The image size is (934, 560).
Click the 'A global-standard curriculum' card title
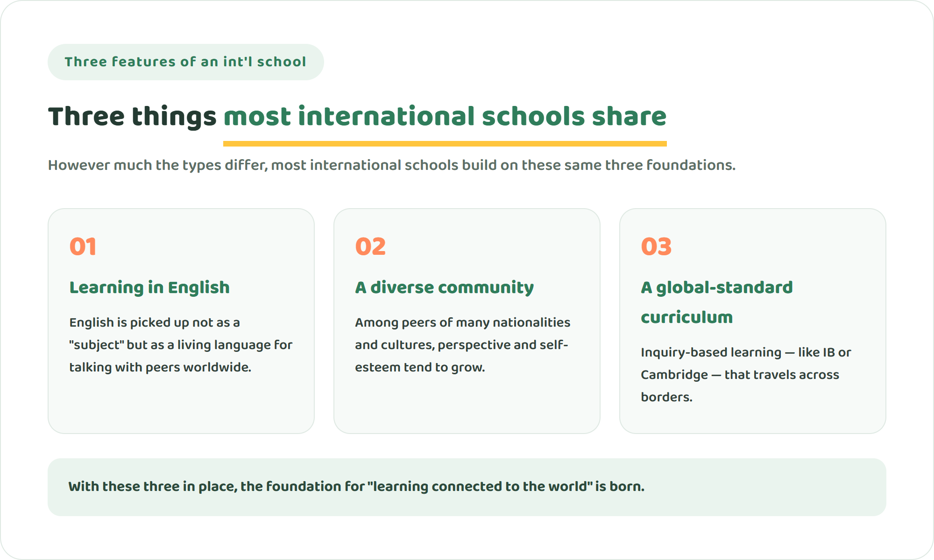click(717, 302)
